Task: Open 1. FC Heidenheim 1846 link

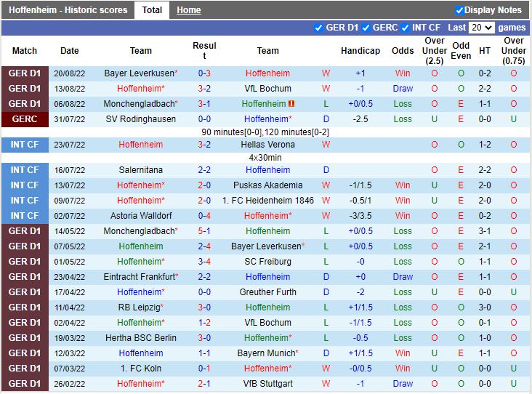Action: (x=267, y=201)
